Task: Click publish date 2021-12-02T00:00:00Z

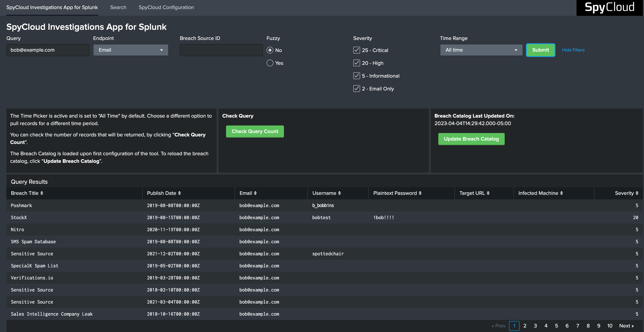Action: point(173,254)
